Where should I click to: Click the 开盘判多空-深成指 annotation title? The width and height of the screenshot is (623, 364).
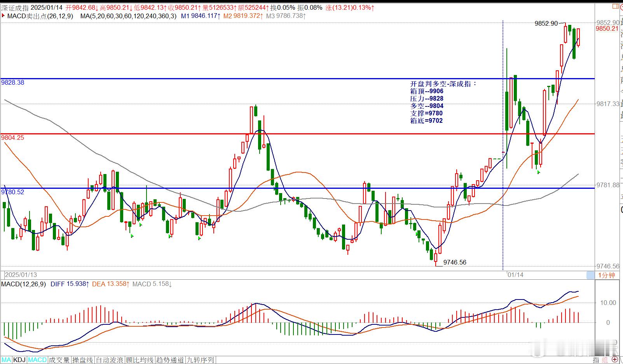pyautogui.click(x=443, y=84)
